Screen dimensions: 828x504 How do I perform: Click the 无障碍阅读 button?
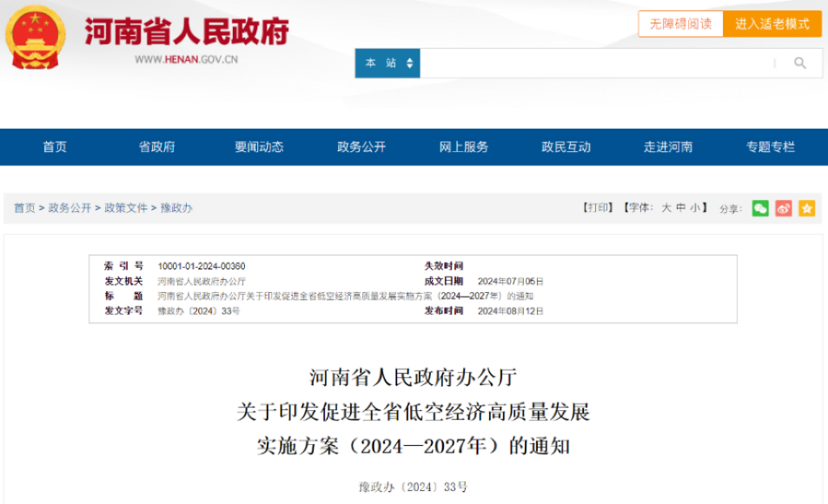click(680, 23)
